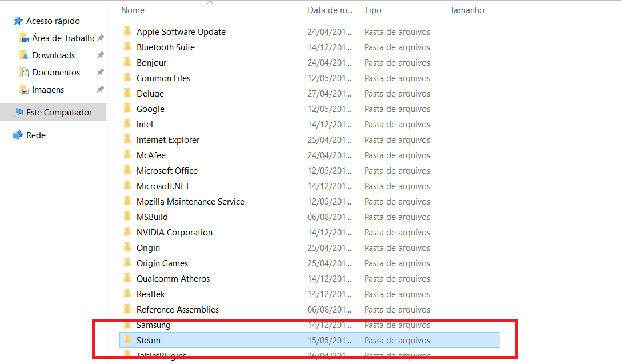Click the sort arrow above the Nome column

click(x=210, y=2)
